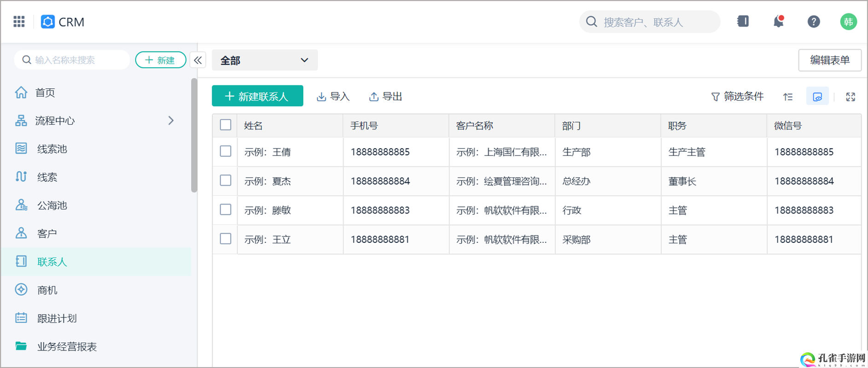868x368 pixels.
Task: Click customer cell 示例：上海国仁有限...
Action: pyautogui.click(x=502, y=152)
